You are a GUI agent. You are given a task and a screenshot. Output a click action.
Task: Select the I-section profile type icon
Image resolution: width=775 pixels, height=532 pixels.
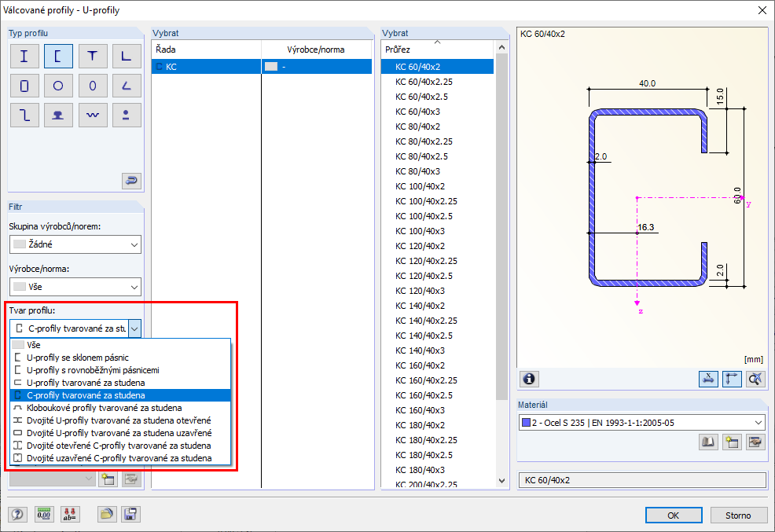(24, 57)
